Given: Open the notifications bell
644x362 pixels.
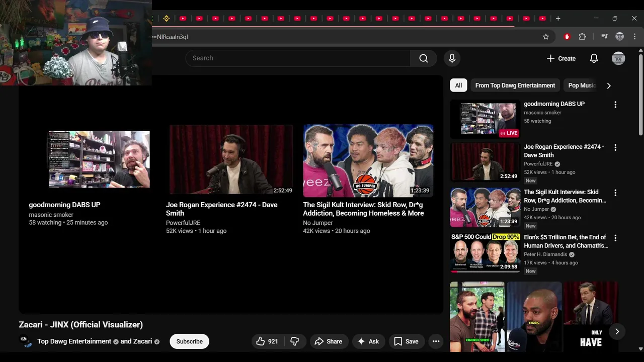Looking at the screenshot, I should [x=594, y=58].
